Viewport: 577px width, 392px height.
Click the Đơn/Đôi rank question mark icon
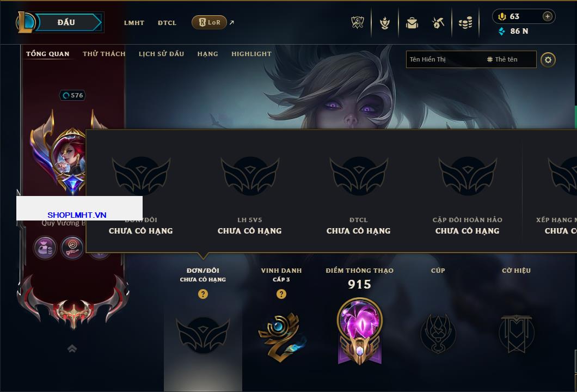(202, 294)
